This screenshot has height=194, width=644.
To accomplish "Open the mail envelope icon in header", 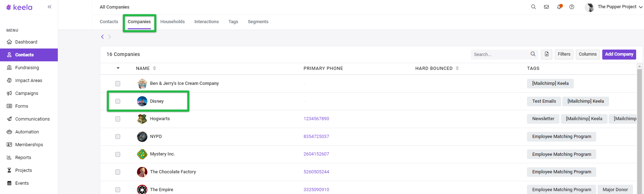I will click(546, 7).
